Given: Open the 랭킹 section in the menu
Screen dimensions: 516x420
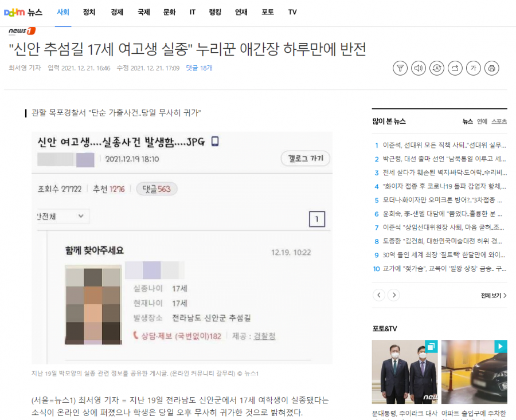Looking at the screenshot, I should coord(215,12).
